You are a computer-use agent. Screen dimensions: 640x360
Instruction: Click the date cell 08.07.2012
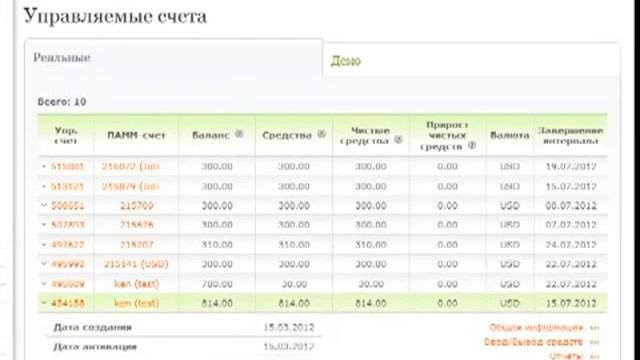pos(571,206)
